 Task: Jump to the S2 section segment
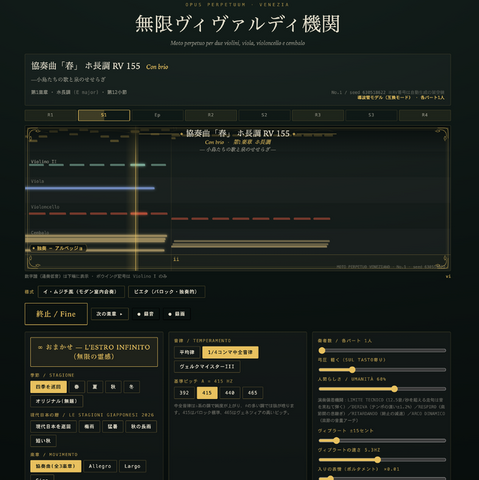pos(264,115)
